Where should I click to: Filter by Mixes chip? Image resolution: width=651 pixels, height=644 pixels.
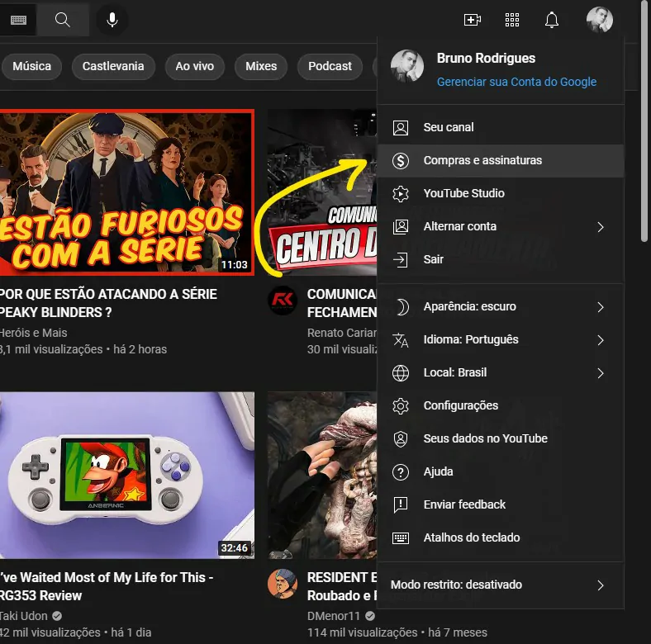[261, 66]
